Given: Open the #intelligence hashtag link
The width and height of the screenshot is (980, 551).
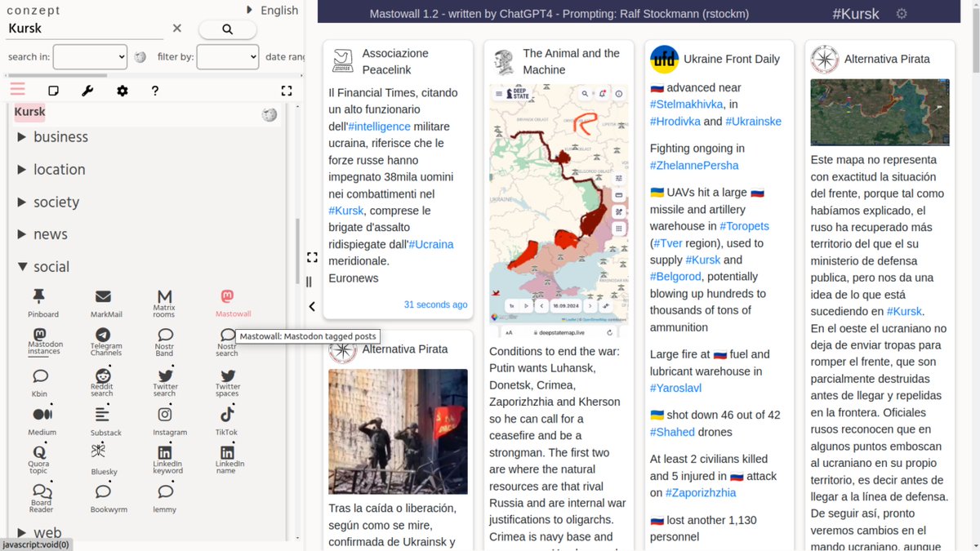Looking at the screenshot, I should (379, 127).
